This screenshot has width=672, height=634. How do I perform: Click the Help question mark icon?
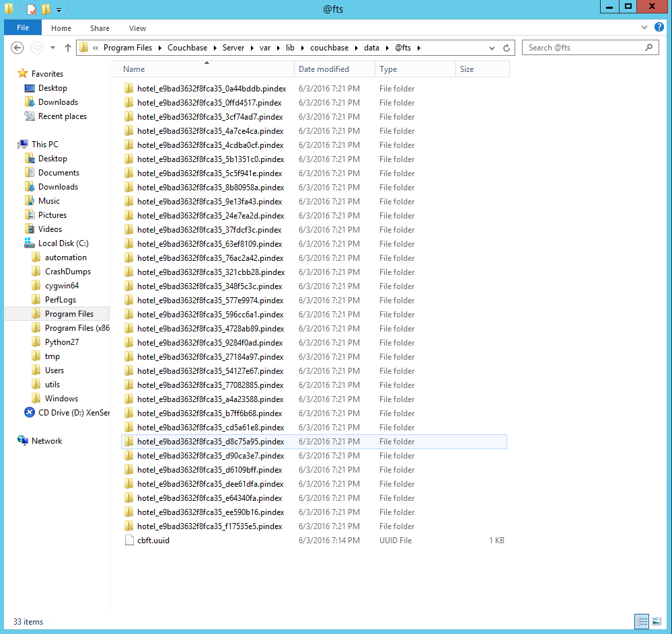[659, 28]
